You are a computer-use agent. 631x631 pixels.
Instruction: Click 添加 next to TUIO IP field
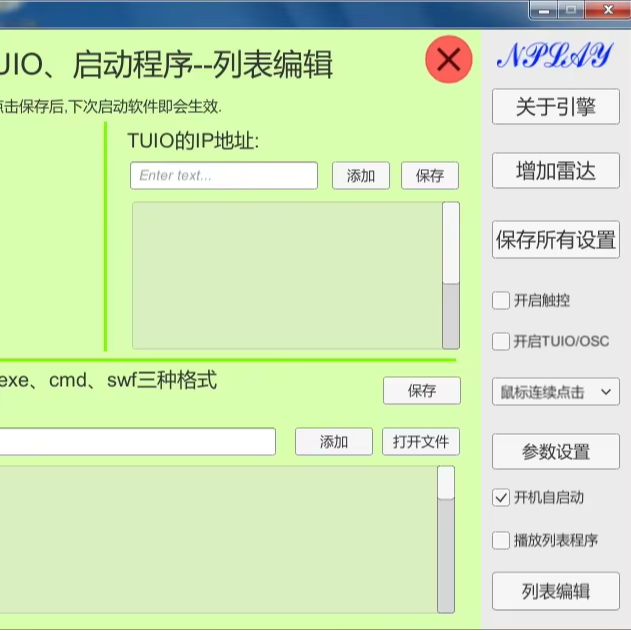[x=361, y=175]
